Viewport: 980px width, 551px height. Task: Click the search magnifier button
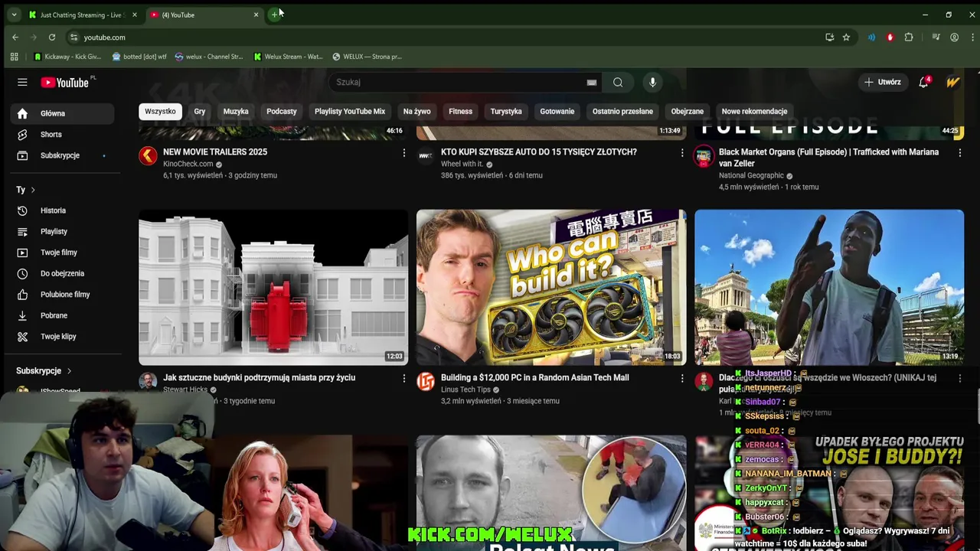(x=618, y=82)
